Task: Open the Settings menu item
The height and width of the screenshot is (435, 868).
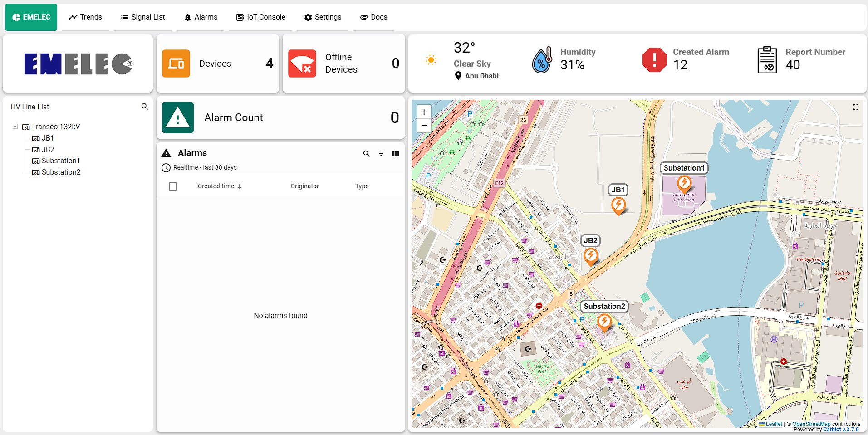Action: click(323, 17)
